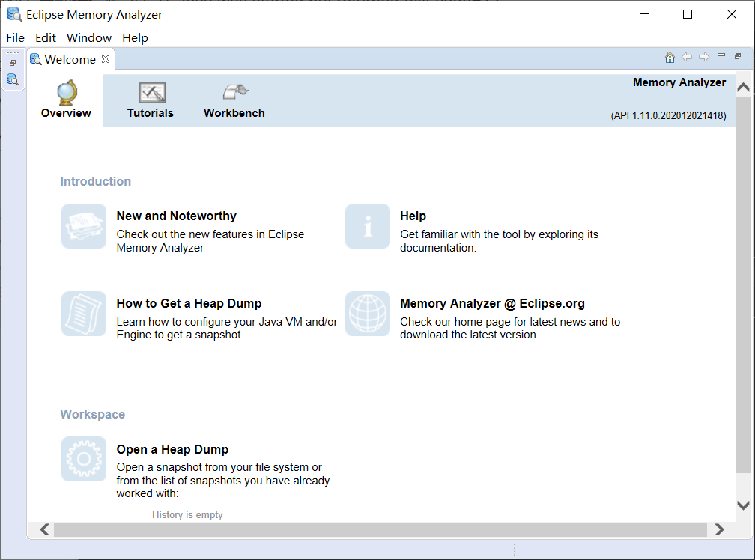Open How to Get a Heap Dump link
Viewport: 755px width, 560px height.
[x=189, y=303]
